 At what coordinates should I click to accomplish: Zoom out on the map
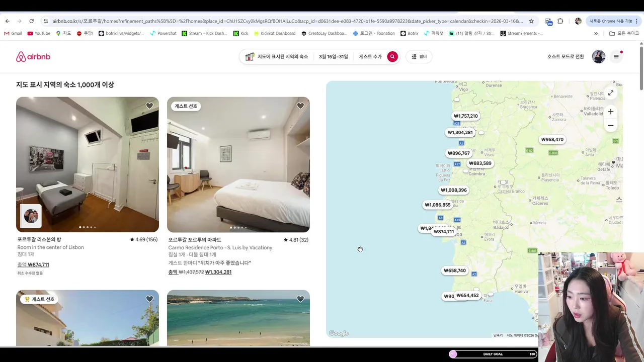(x=610, y=125)
